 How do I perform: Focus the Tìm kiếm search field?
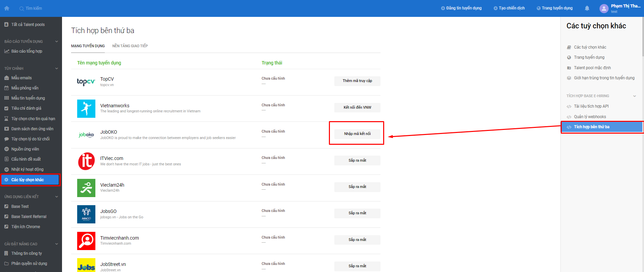(34, 8)
